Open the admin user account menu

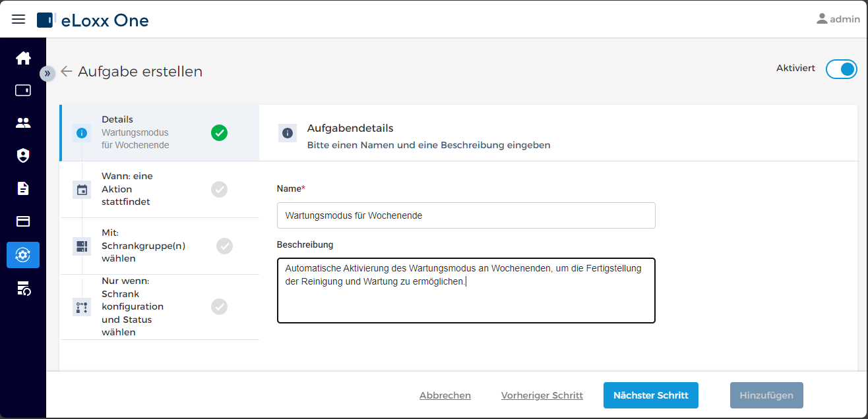pos(838,19)
